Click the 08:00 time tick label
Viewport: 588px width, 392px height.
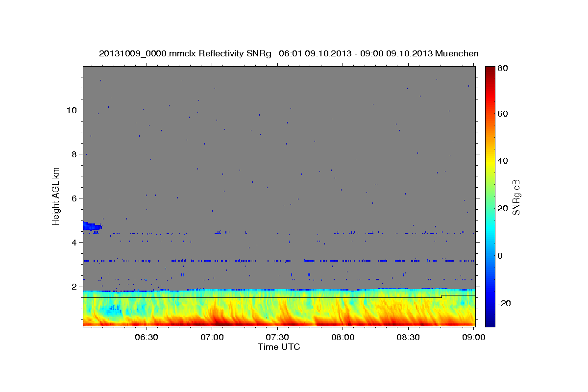[x=343, y=337]
